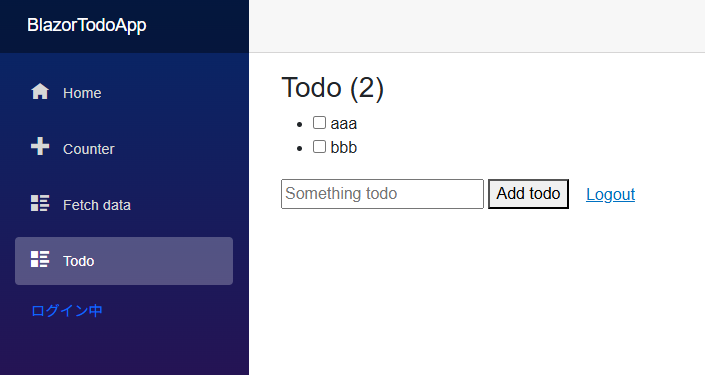
Task: Click the Home house icon
Action: 40,91
